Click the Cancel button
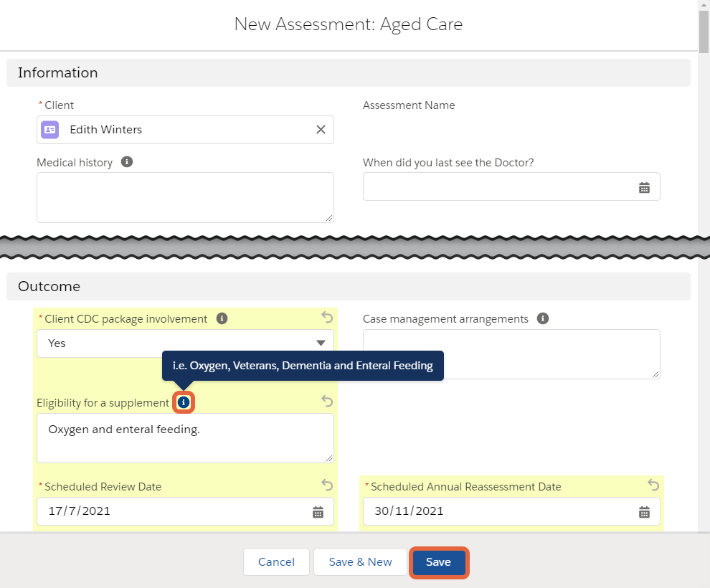The image size is (710, 588). (276, 561)
